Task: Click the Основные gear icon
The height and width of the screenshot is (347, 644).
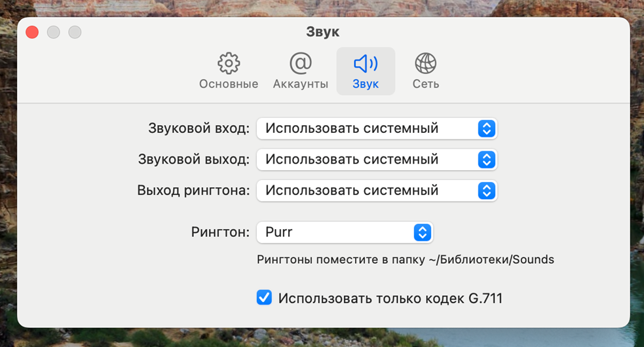Action: (x=229, y=64)
